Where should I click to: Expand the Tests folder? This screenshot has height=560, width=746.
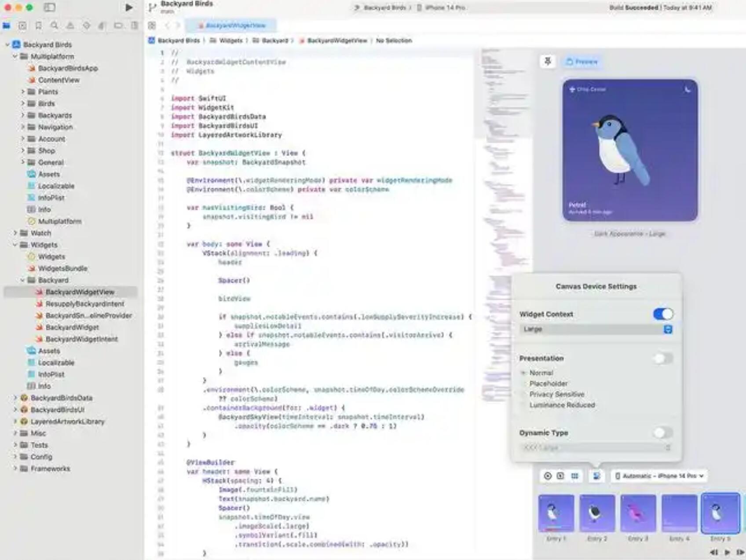click(15, 445)
